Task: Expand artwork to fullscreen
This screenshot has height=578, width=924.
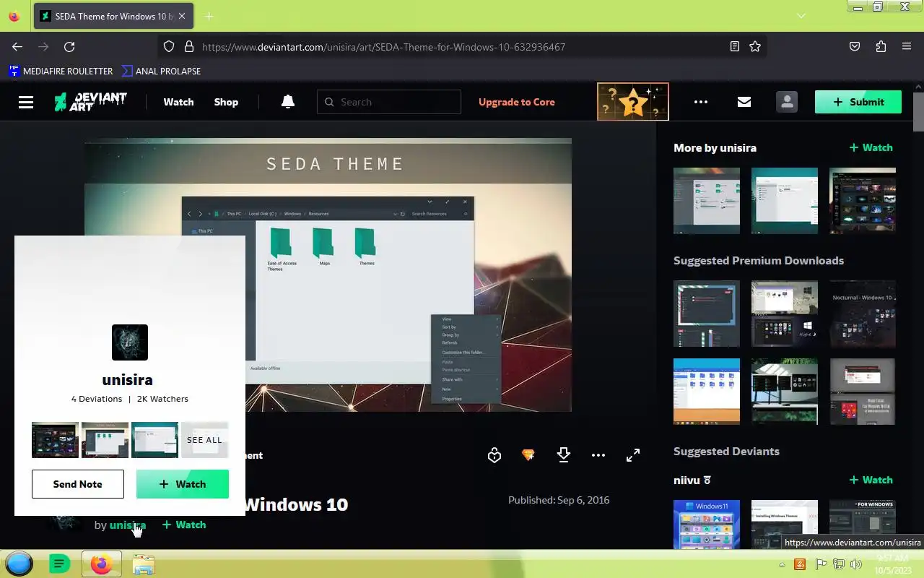Action: pos(633,455)
